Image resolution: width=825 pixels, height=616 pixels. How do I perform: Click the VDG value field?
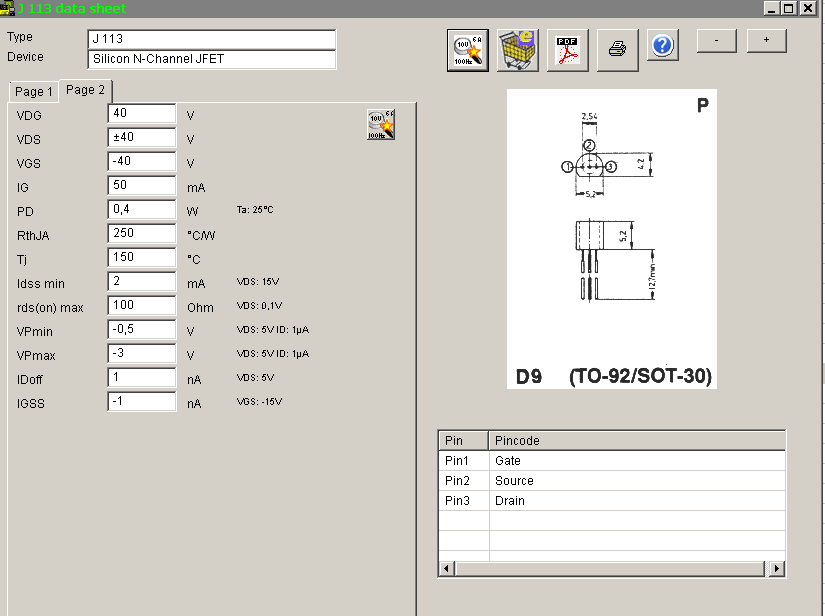142,113
